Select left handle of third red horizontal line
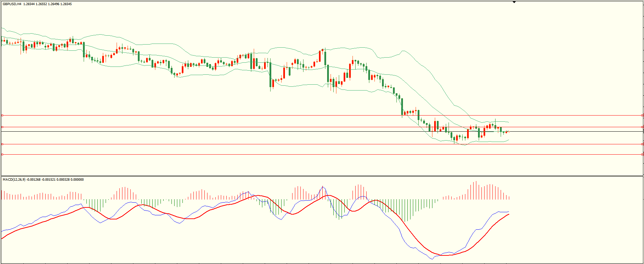This screenshot has height=264, width=644. [2, 144]
